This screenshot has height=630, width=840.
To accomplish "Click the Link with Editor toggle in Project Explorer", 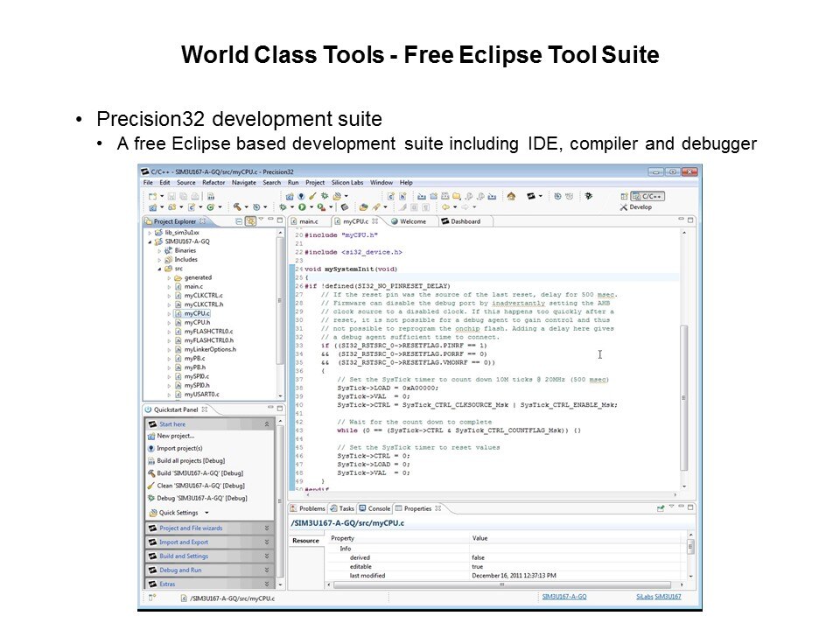I will (x=250, y=221).
